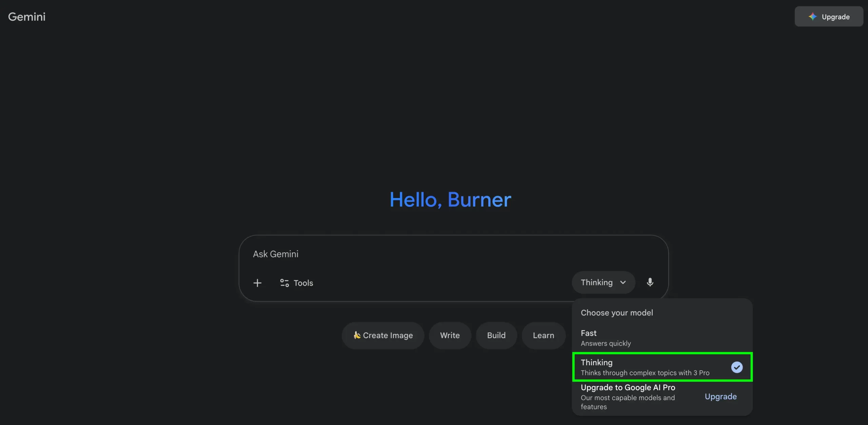Choose the Write suggestion chip
The width and height of the screenshot is (868, 425).
click(x=450, y=335)
